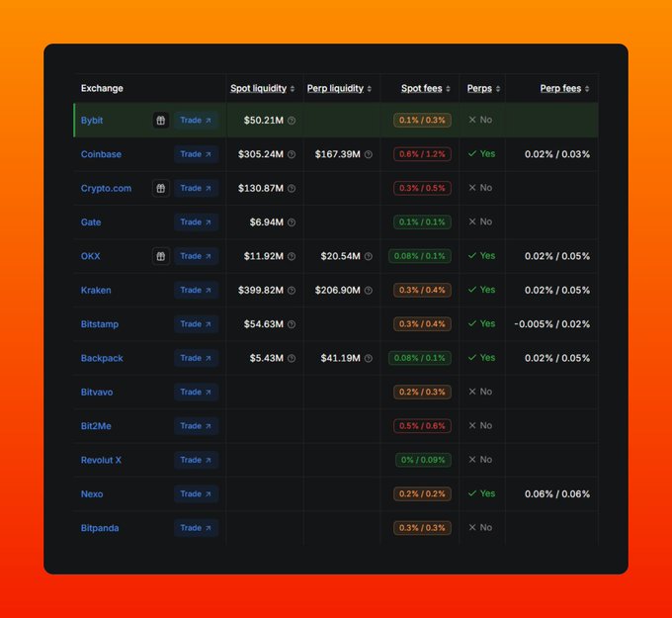The image size is (672, 618).
Task: Click Crypto.com's 0.3% / 0.5% spot fee badge
Action: 422,188
